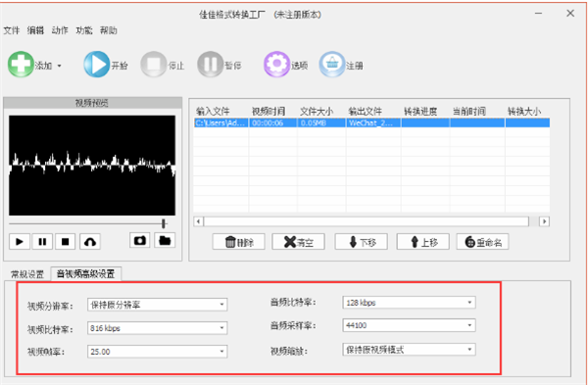Viewport: 588px width, 385px height.
Task: Close the 佳佳格式转换工厂 window
Action: 570,14
